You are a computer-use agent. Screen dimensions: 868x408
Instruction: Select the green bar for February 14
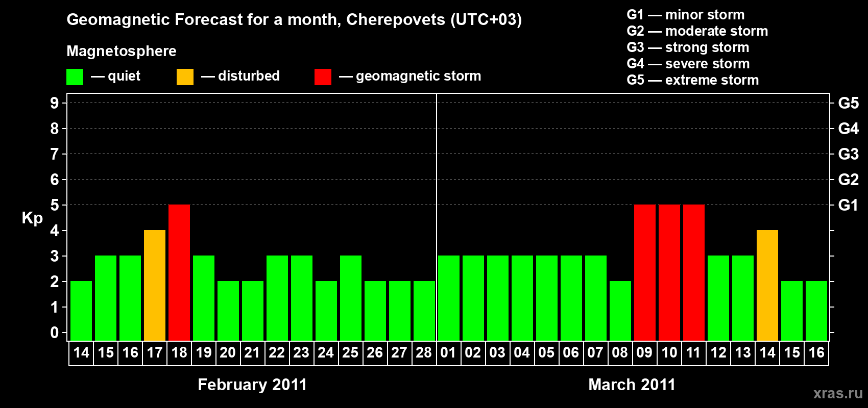point(81,311)
